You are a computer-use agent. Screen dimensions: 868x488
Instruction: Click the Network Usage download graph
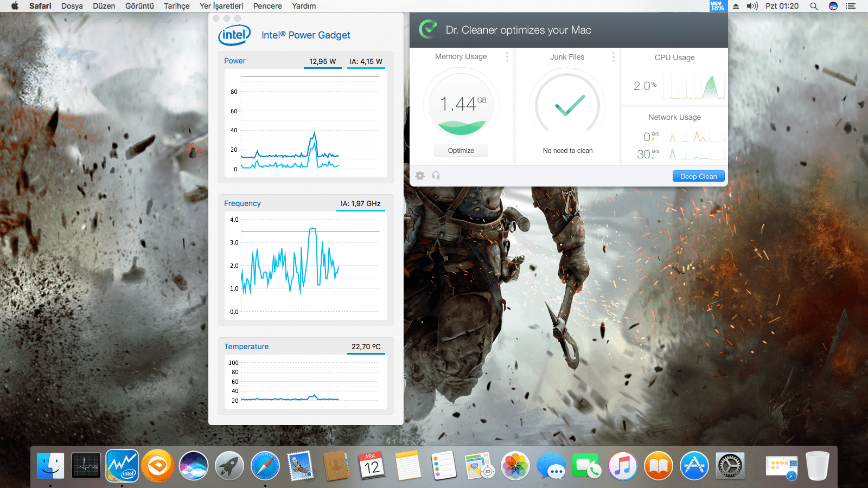pos(694,153)
